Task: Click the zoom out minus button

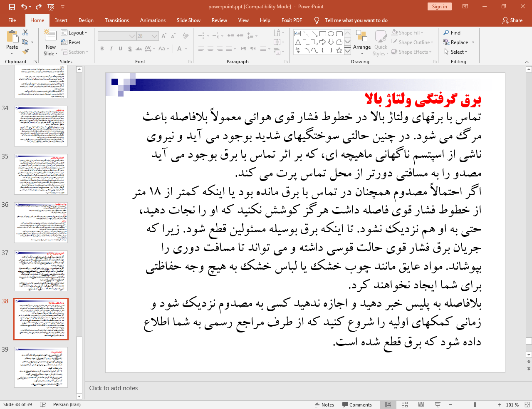Action: pyautogui.click(x=450, y=404)
